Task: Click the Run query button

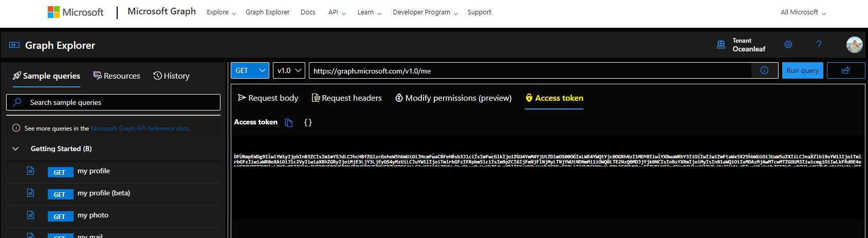Action: click(x=803, y=70)
